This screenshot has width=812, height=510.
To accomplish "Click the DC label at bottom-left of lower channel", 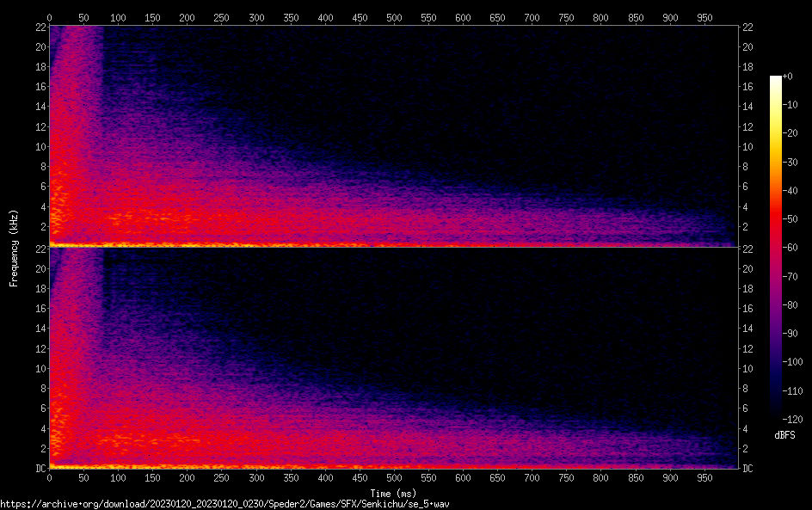I will pyautogui.click(x=40, y=468).
